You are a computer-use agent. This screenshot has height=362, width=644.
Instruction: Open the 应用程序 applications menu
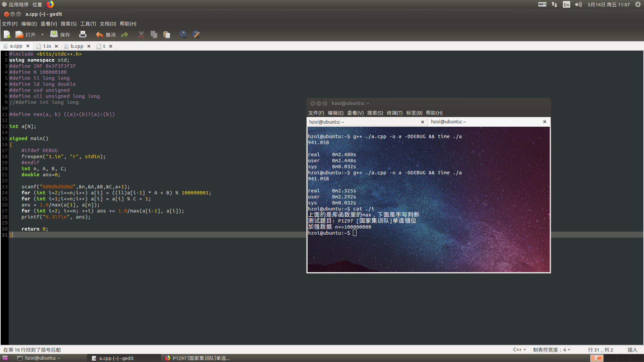(x=15, y=4)
